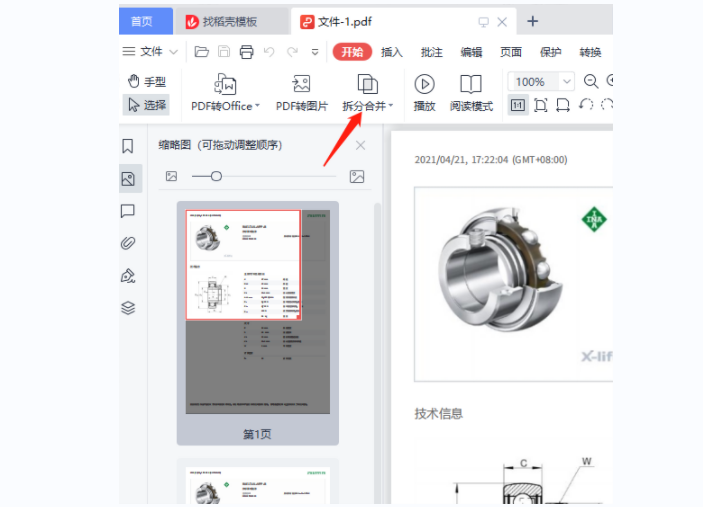This screenshot has height=507, width=703.
Task: Start the 播放 slideshow
Action: coord(424,93)
